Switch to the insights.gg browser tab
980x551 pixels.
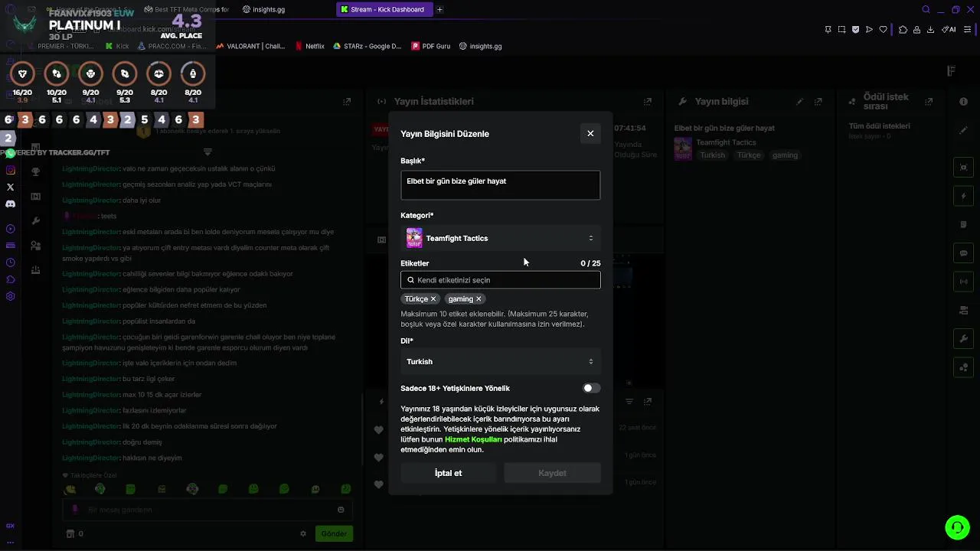click(264, 9)
